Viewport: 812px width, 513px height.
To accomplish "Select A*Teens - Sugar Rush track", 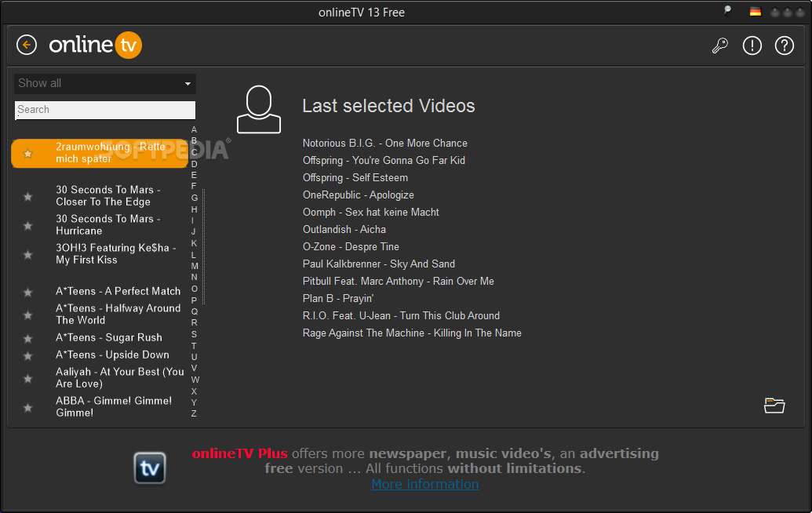I will pos(109,337).
